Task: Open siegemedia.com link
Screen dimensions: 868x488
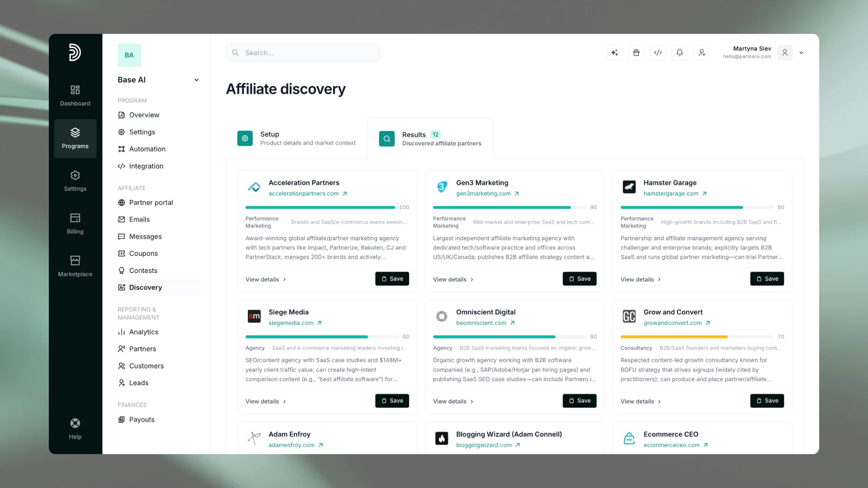Action: [295, 323]
